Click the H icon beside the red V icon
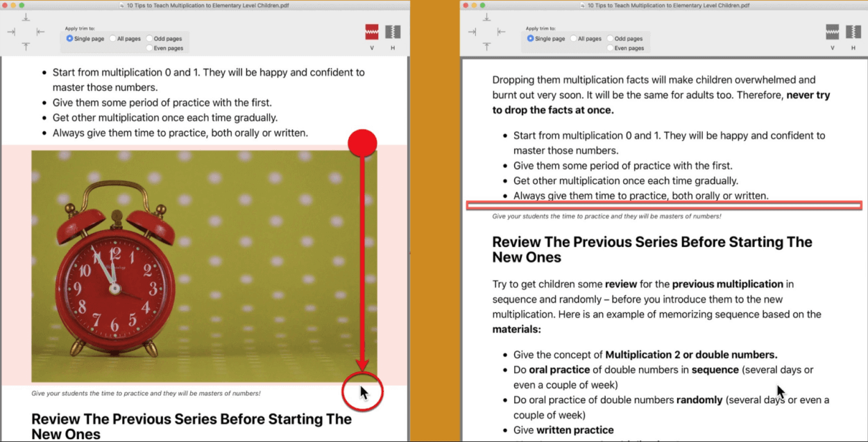Image resolution: width=868 pixels, height=442 pixels. (x=393, y=32)
